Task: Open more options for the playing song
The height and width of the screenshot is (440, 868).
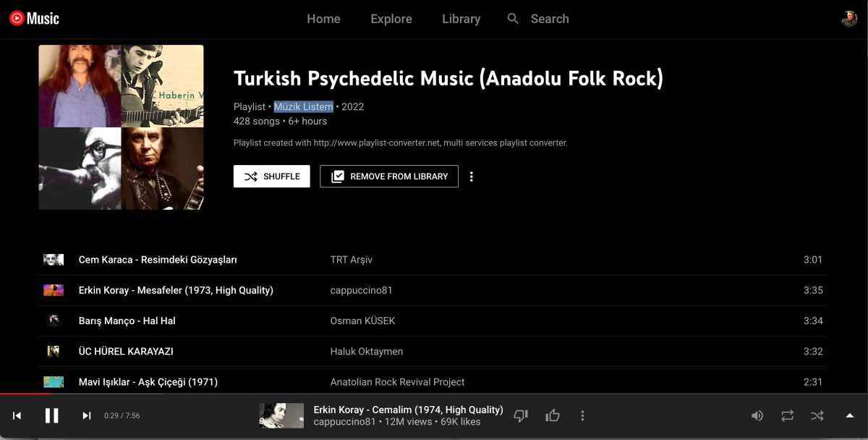Action: (x=582, y=415)
